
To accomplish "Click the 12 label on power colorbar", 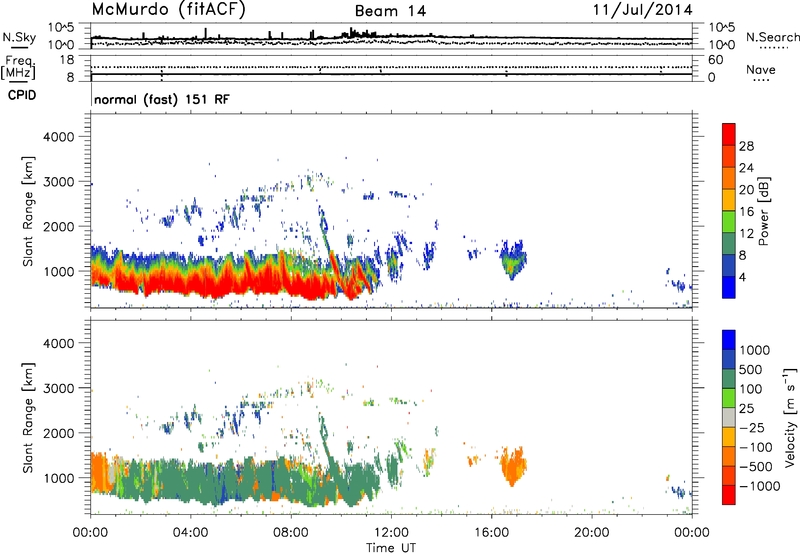I will [746, 234].
